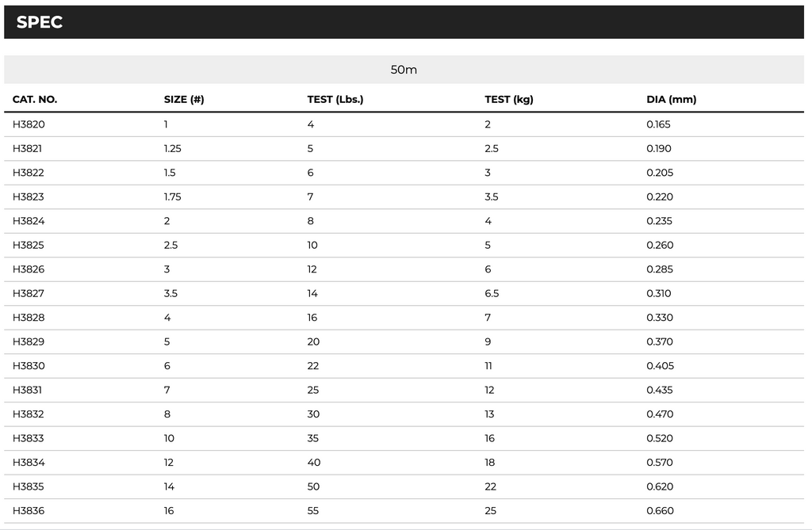Click catalog number H3826 cell
Viewport: 812px width, 530px height.
(29, 269)
